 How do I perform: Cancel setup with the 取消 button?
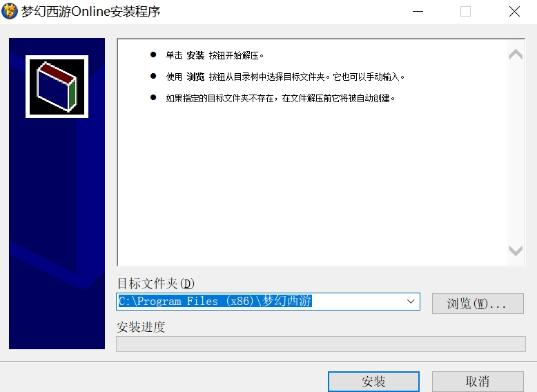click(478, 381)
